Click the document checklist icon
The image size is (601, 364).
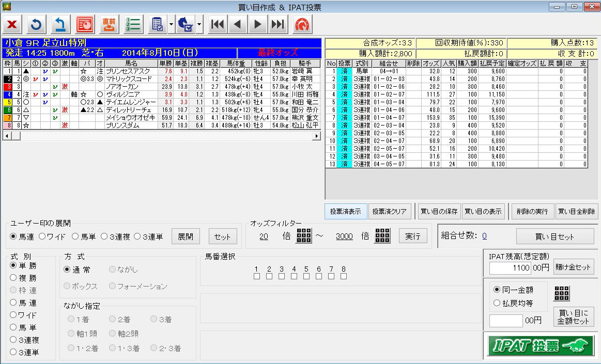click(157, 24)
